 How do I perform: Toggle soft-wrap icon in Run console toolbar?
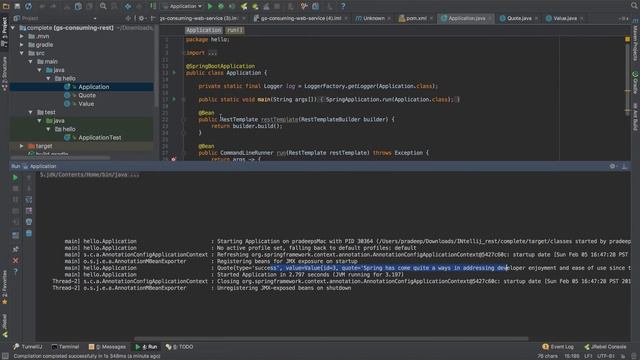click(29, 200)
